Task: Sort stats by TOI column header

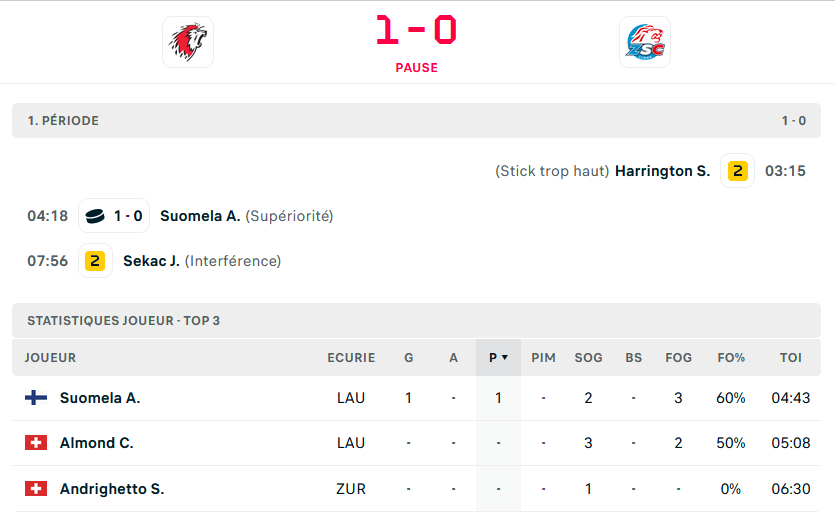Action: (x=791, y=357)
